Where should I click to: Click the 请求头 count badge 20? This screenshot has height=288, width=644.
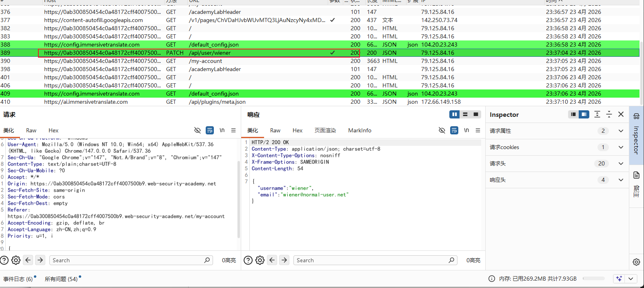[x=602, y=163]
